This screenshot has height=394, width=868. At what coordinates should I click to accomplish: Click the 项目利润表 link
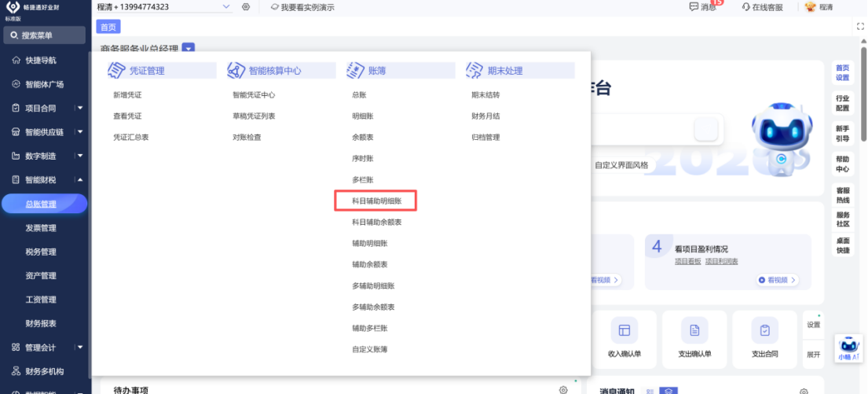(x=721, y=262)
